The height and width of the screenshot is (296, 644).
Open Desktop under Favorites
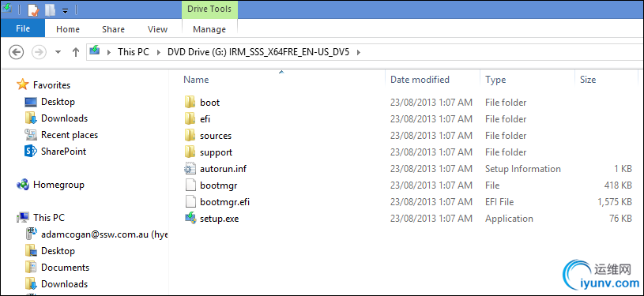pos(58,102)
